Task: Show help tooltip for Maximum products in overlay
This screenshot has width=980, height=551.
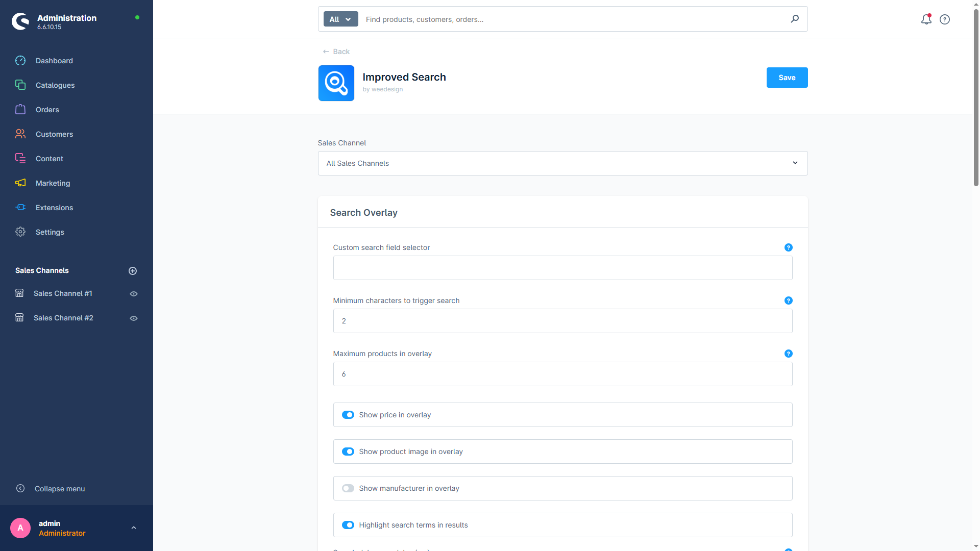Action: click(788, 354)
